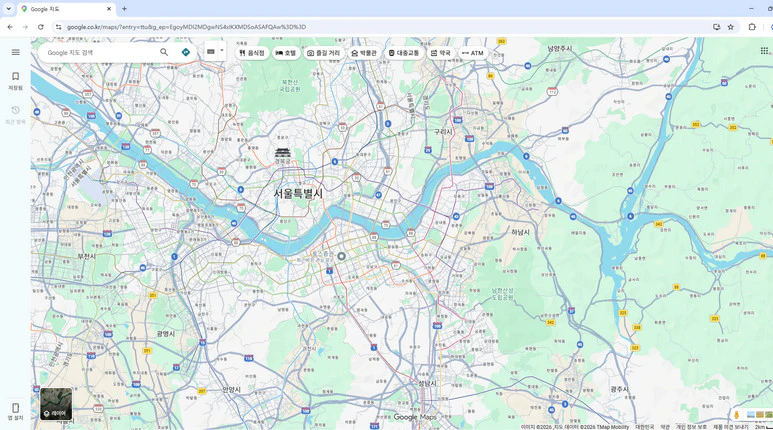Expand the tab search dropdown

pos(8,8)
